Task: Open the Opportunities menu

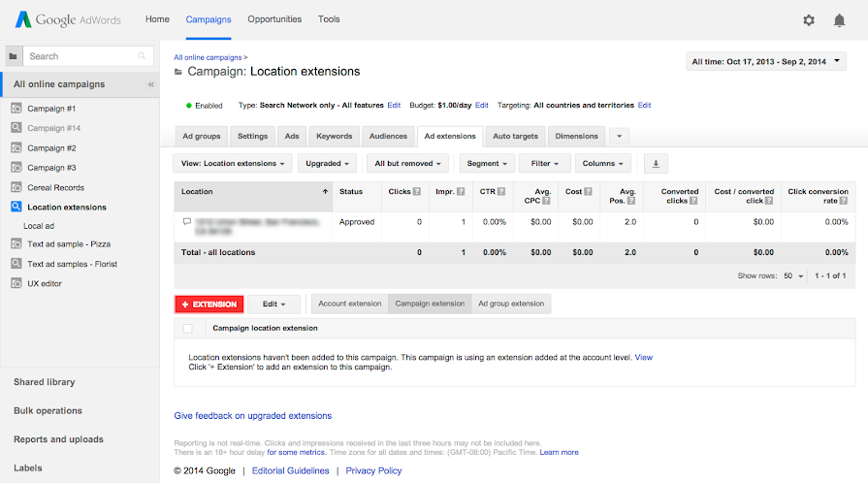Action: (274, 19)
